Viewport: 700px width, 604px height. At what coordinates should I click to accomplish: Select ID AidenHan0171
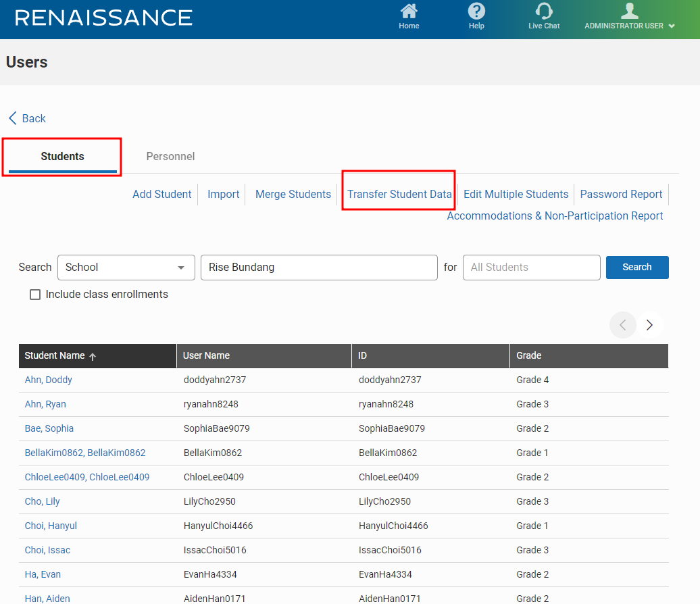(x=390, y=599)
